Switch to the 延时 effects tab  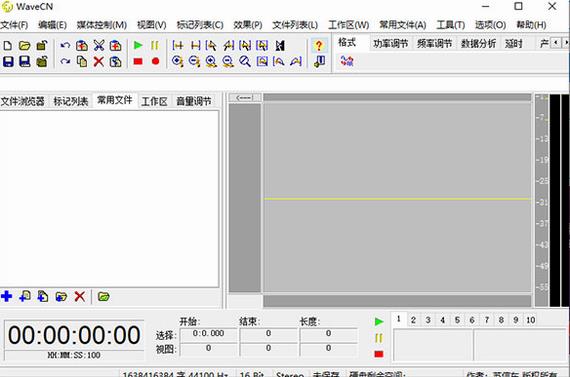pyautogui.click(x=514, y=44)
